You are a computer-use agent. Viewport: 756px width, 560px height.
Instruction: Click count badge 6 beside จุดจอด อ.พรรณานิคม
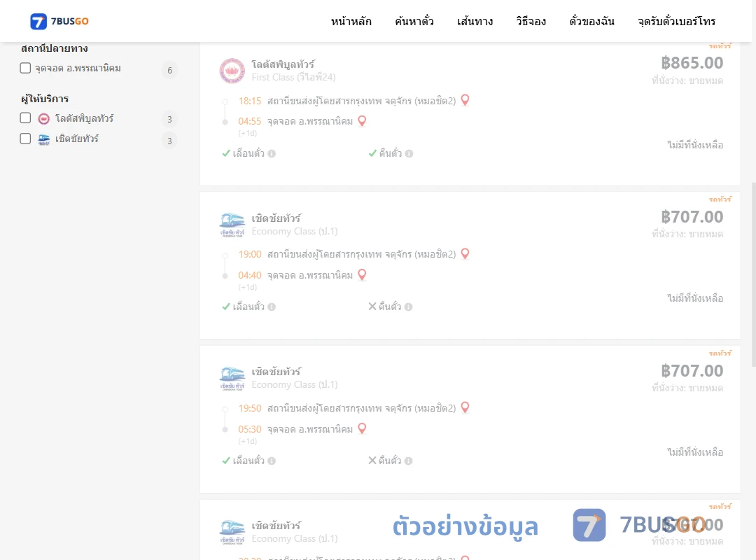click(169, 71)
